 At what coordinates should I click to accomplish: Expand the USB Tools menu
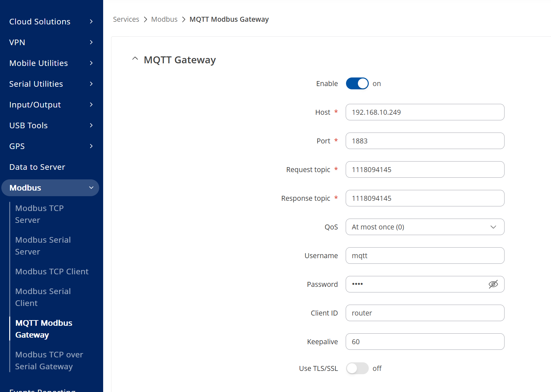pos(51,125)
